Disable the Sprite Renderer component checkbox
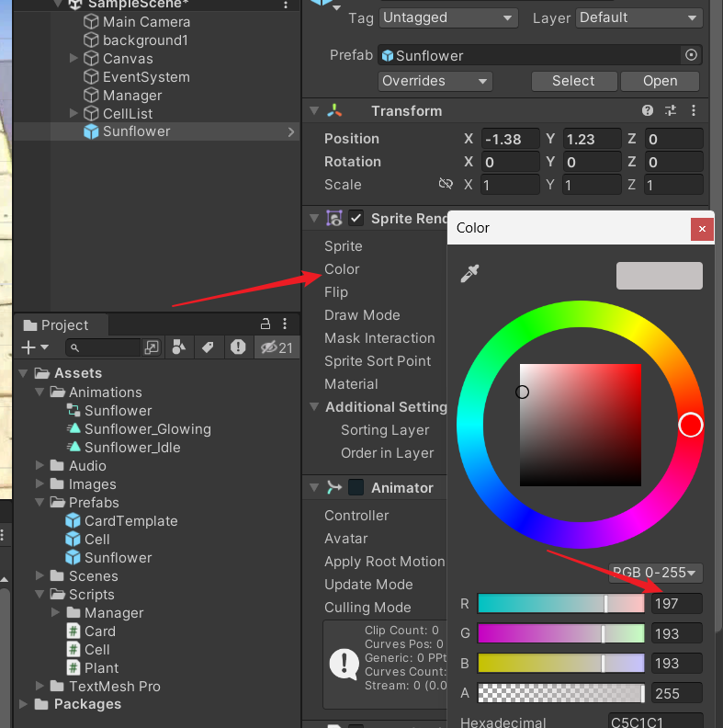The height and width of the screenshot is (728, 723). click(356, 219)
